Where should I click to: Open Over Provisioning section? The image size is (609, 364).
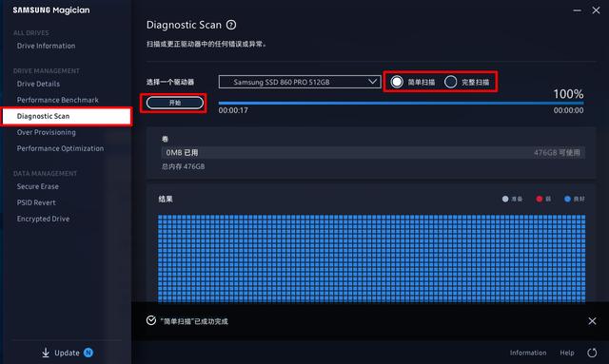pos(47,132)
